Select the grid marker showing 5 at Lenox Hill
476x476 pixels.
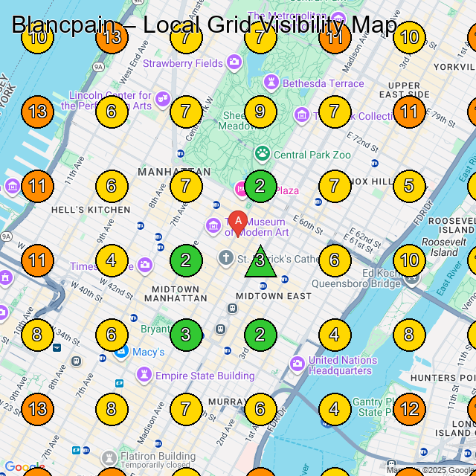(409, 186)
